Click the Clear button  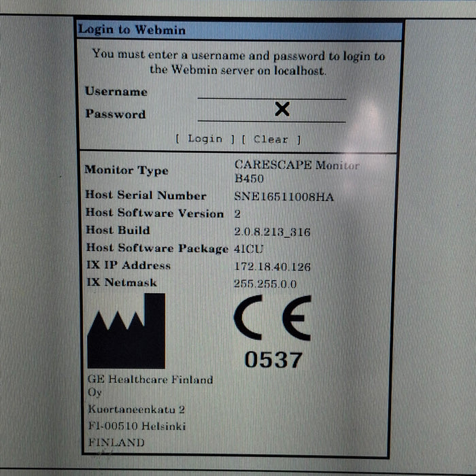pos(271,139)
